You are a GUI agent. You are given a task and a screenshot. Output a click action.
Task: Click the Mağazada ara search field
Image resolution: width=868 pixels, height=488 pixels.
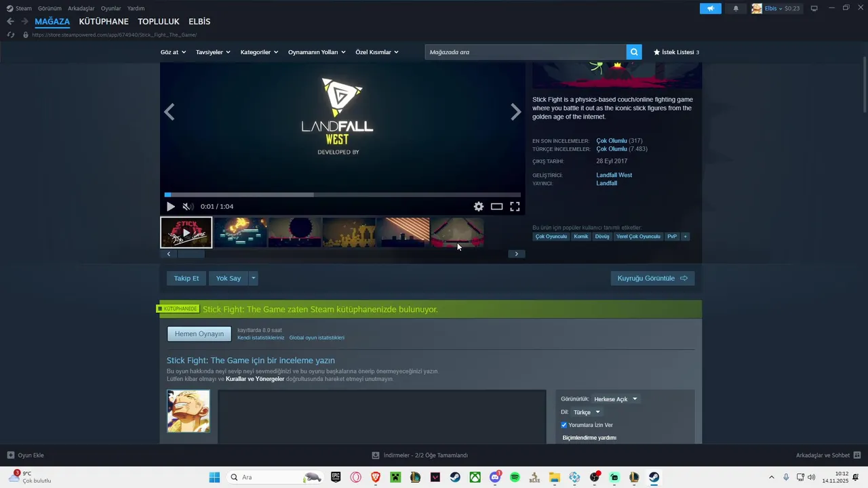click(526, 52)
